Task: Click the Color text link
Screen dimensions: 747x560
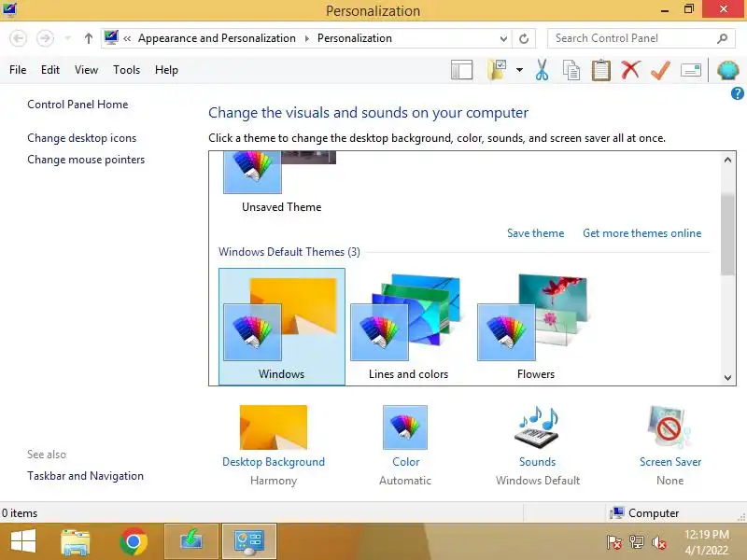Action: [406, 462]
